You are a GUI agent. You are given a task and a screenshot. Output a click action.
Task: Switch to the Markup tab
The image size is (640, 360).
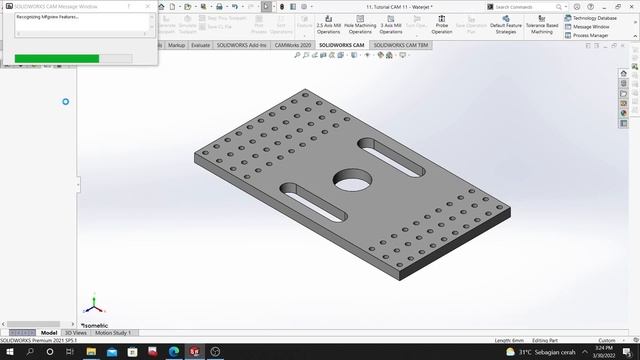point(176,45)
